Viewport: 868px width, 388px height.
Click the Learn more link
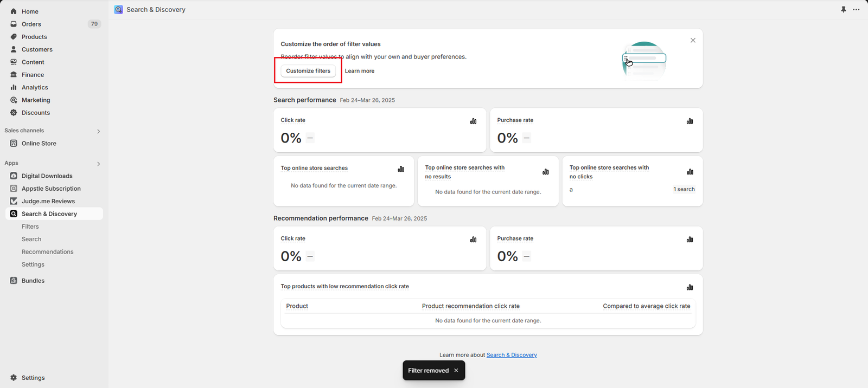(x=360, y=71)
